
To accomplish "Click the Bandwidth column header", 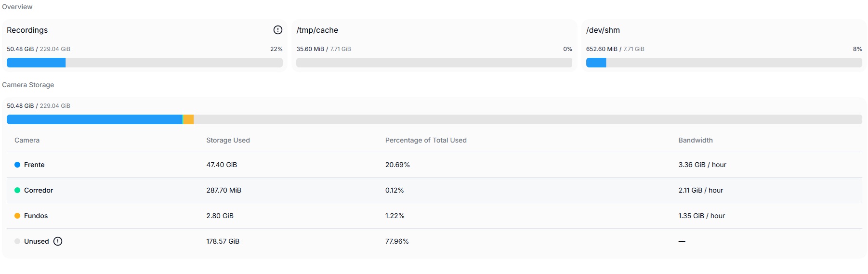I will coord(696,140).
